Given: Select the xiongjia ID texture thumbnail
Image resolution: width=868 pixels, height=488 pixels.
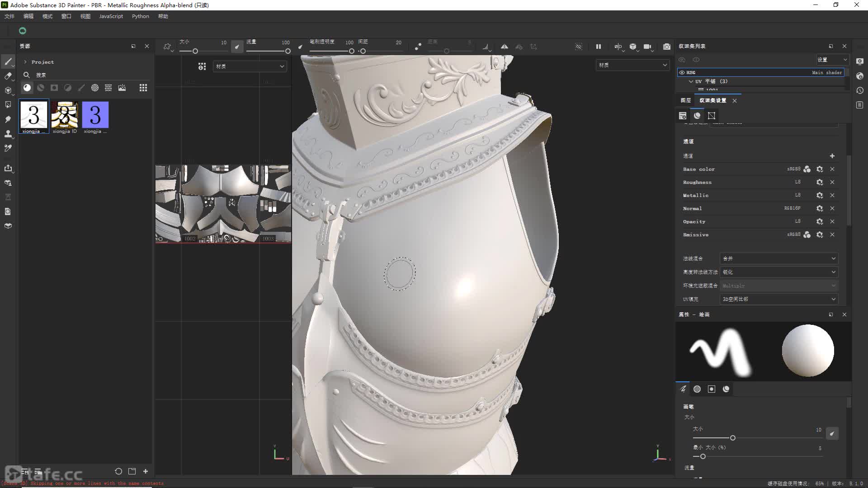Looking at the screenshot, I should click(x=65, y=117).
